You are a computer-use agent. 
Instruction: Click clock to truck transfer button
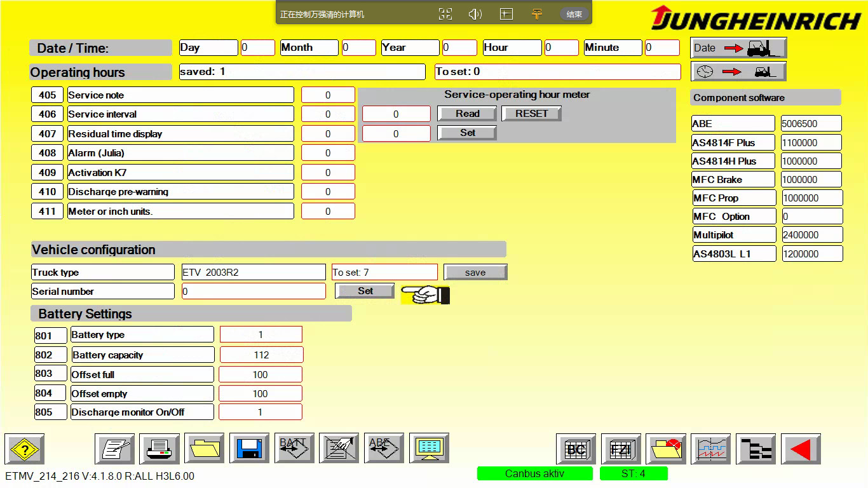(738, 72)
